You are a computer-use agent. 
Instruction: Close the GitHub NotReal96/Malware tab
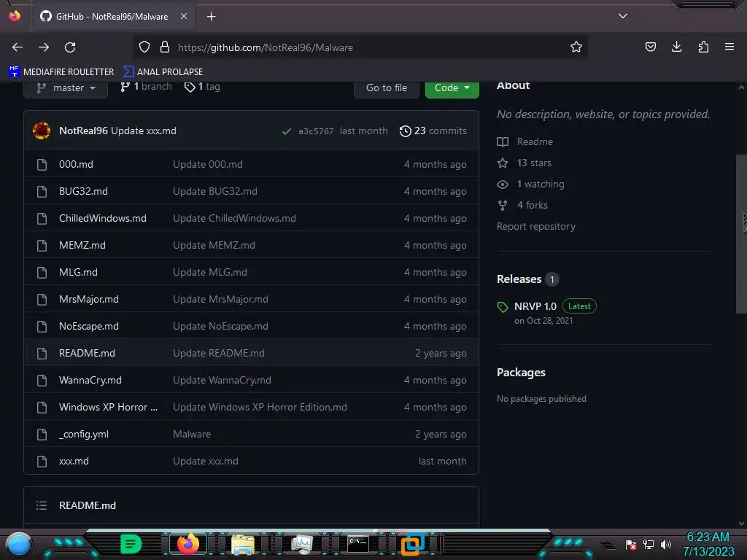(x=183, y=16)
